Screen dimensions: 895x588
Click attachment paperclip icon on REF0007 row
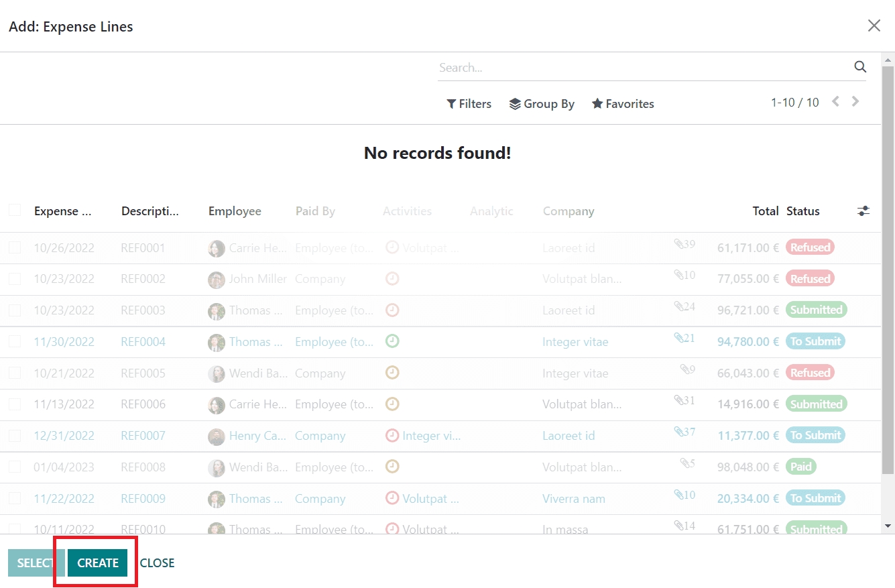[x=679, y=431]
